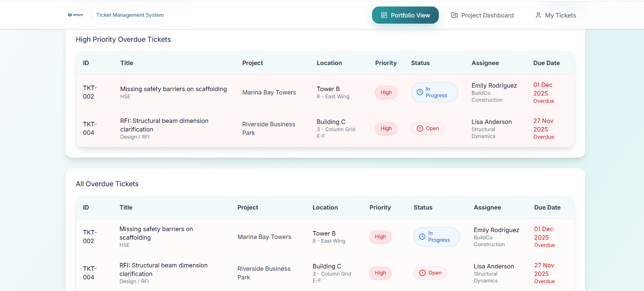The image size is (644, 291).
Task: Click High priority badge for TKT-004 in All Overdue
Action: pyautogui.click(x=380, y=273)
